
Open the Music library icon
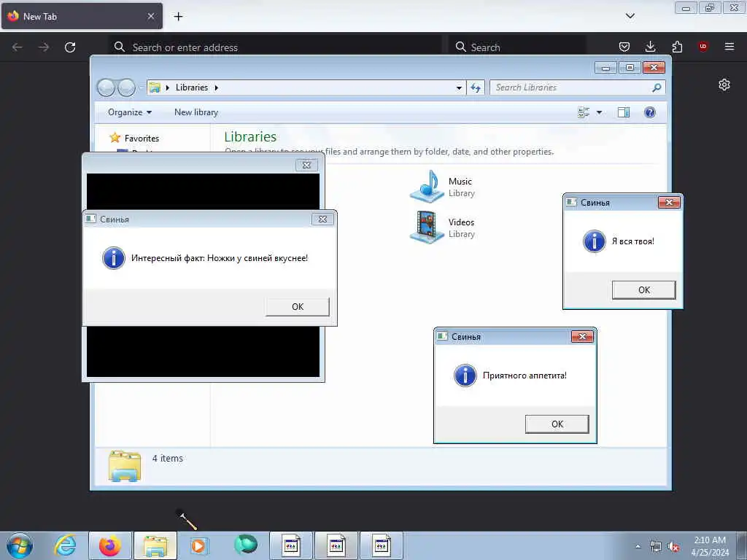point(427,186)
